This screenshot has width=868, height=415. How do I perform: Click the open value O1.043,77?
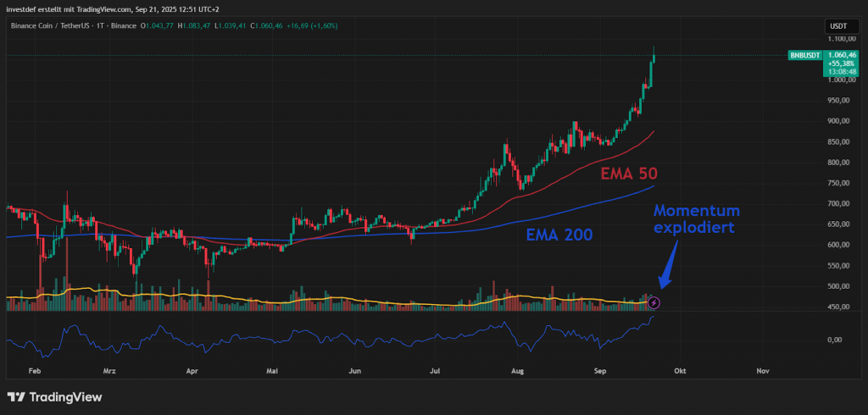[157, 25]
